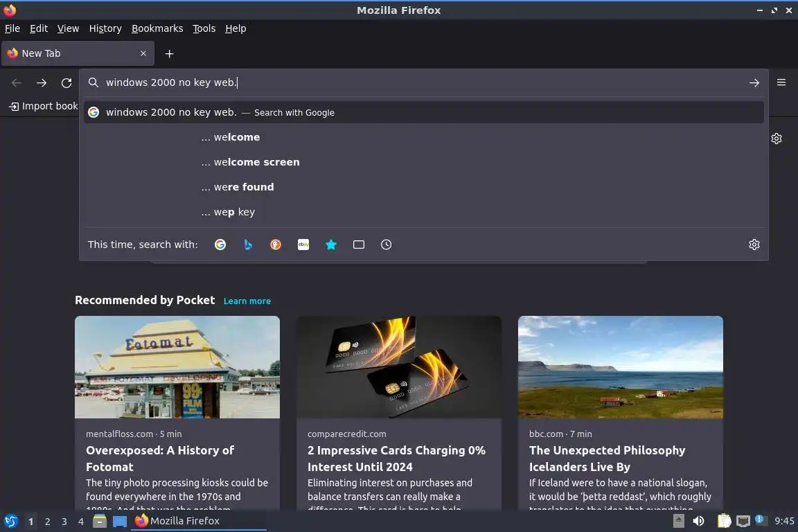Open the File menu

(12, 28)
